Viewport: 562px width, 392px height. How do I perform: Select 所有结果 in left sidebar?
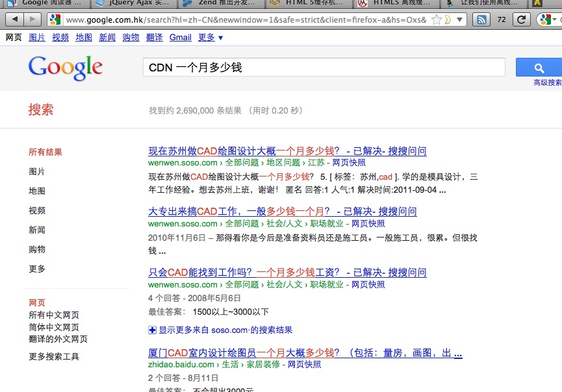tap(45, 152)
